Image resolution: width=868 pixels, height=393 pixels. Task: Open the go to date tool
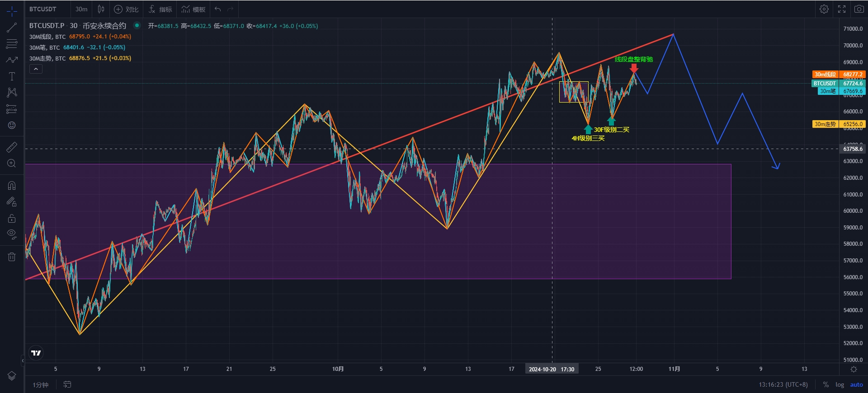pyautogui.click(x=67, y=384)
